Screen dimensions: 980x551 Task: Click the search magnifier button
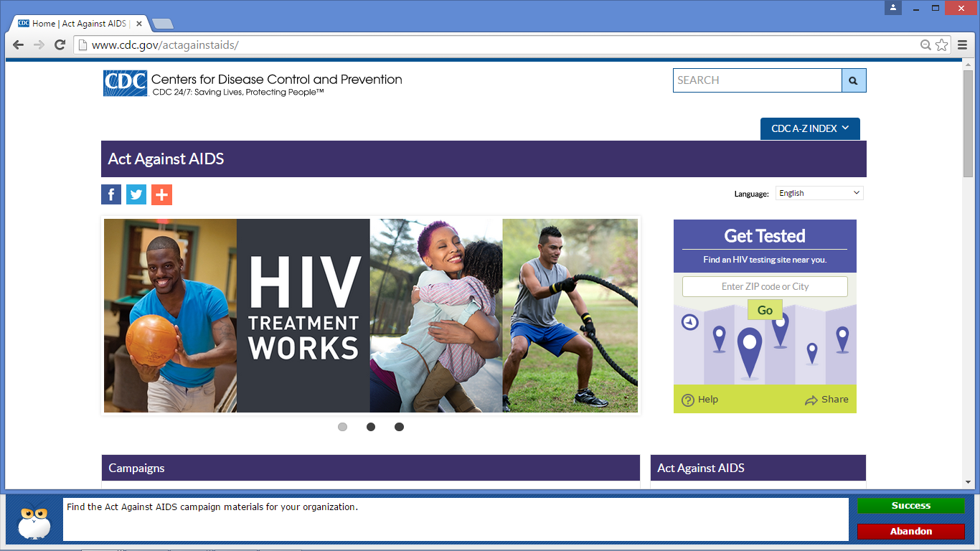click(x=854, y=80)
